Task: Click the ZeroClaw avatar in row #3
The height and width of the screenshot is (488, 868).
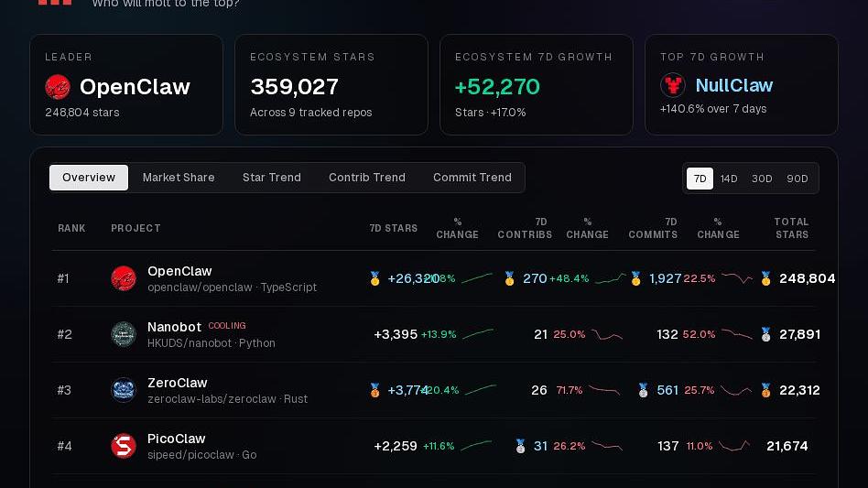Action: pyautogui.click(x=124, y=390)
